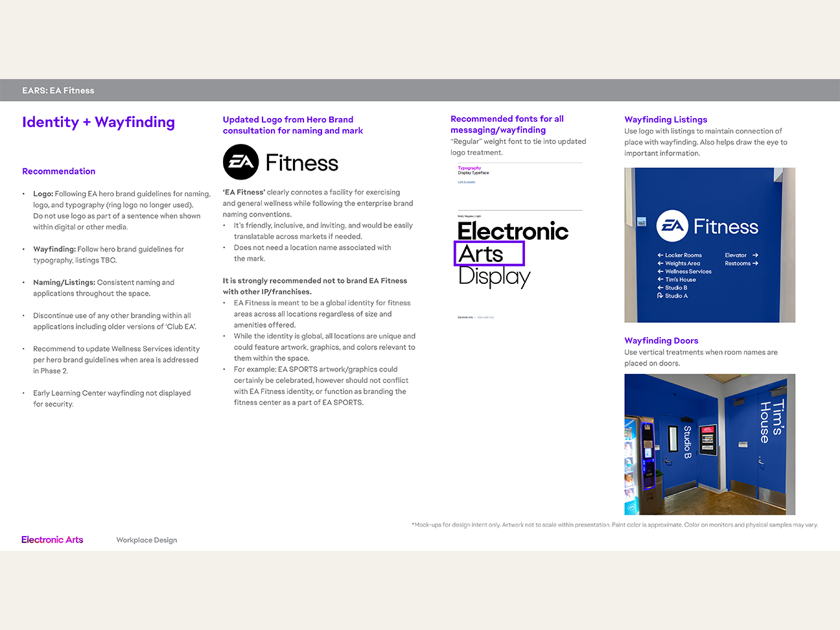The width and height of the screenshot is (840, 630).
Task: Click the "“Regular” weight font to tie into" sentence
Action: click(x=519, y=147)
